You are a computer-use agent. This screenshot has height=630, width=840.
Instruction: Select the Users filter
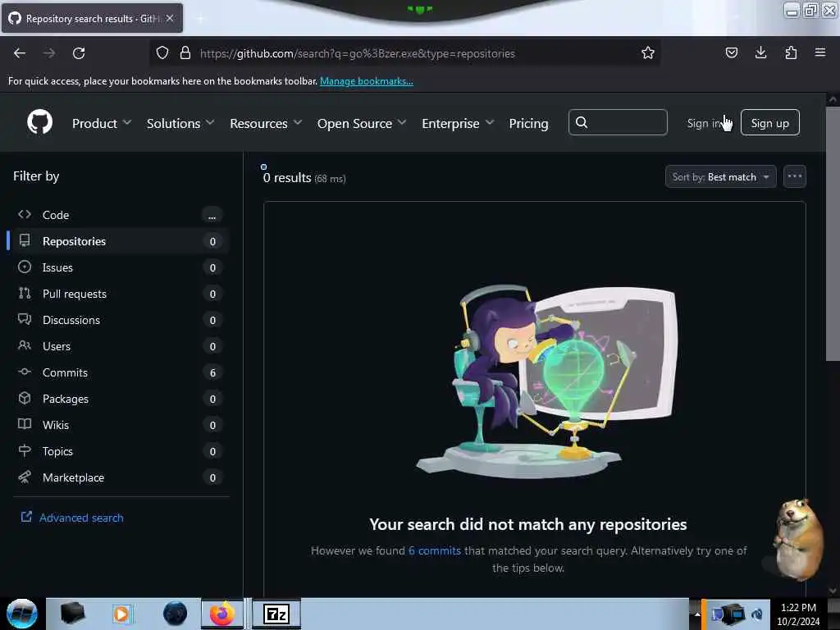118,346
